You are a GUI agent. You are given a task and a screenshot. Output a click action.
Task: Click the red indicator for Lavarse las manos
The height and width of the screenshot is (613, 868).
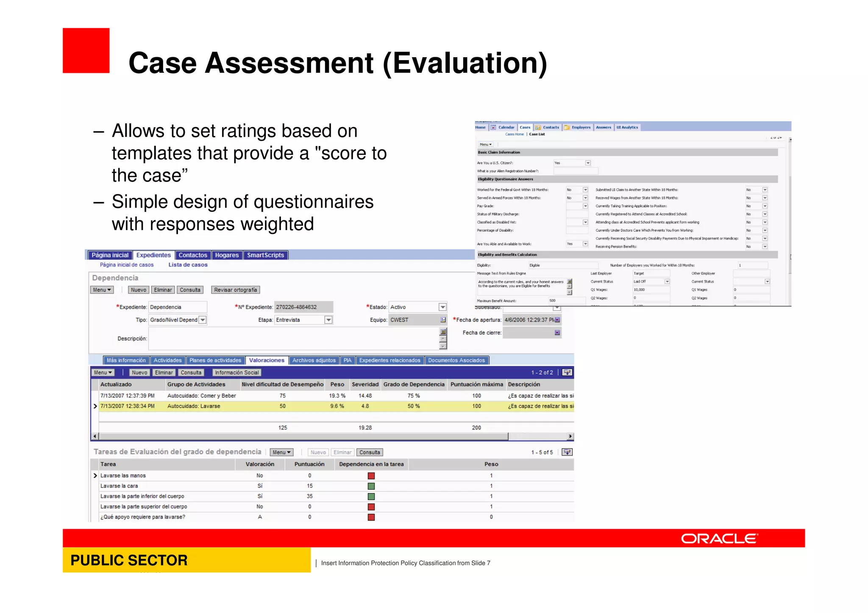point(371,476)
